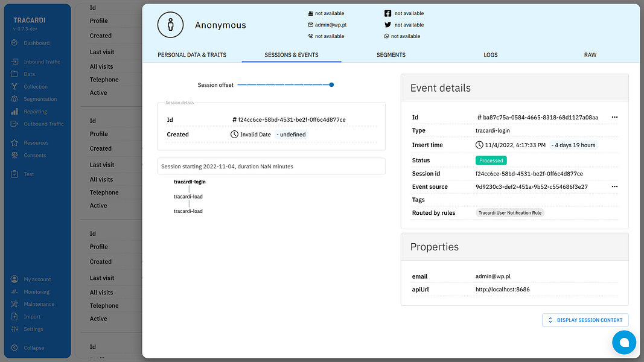Click Event source id 9d9230c3 value

tap(532, 187)
